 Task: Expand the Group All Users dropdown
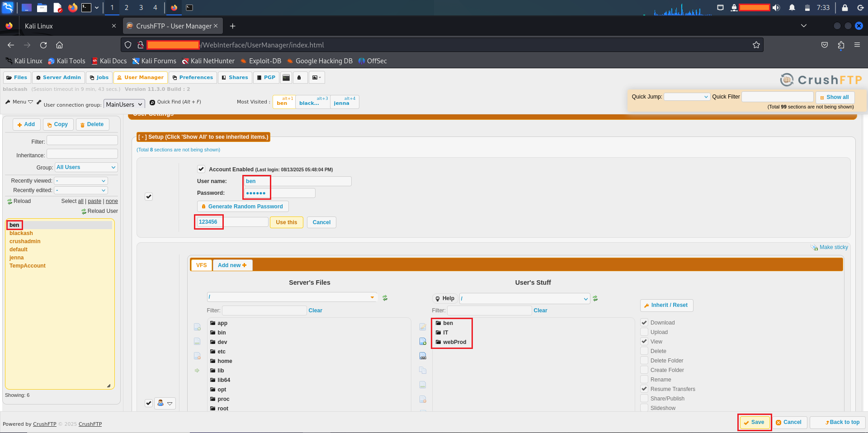point(86,168)
